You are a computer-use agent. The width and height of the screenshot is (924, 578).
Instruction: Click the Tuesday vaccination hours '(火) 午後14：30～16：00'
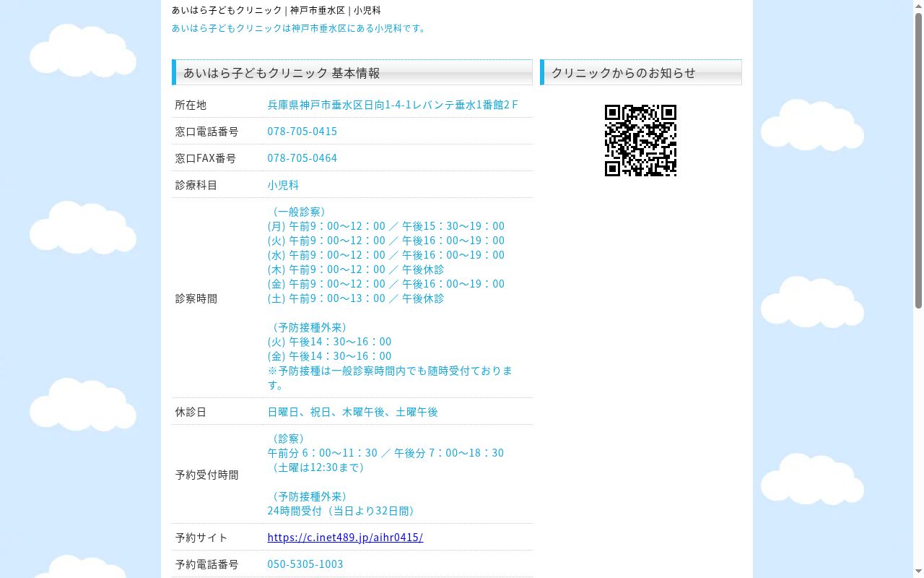[x=330, y=342]
